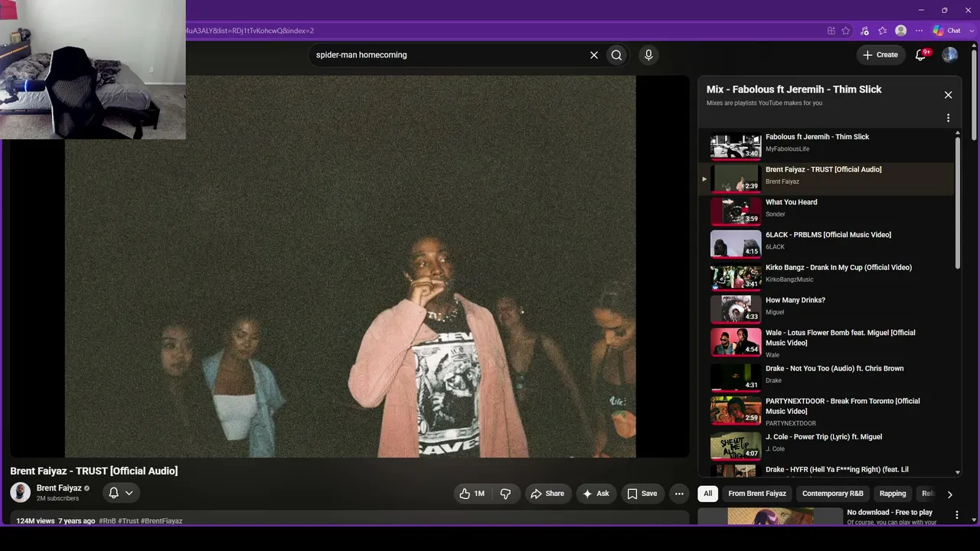Play Fabolous ft Jeremih - Thim Slick

point(827,145)
